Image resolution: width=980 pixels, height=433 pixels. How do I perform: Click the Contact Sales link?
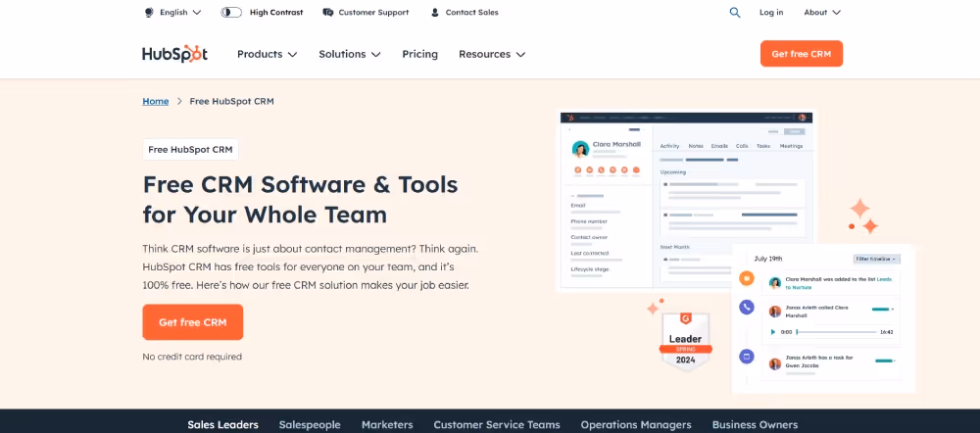(472, 12)
